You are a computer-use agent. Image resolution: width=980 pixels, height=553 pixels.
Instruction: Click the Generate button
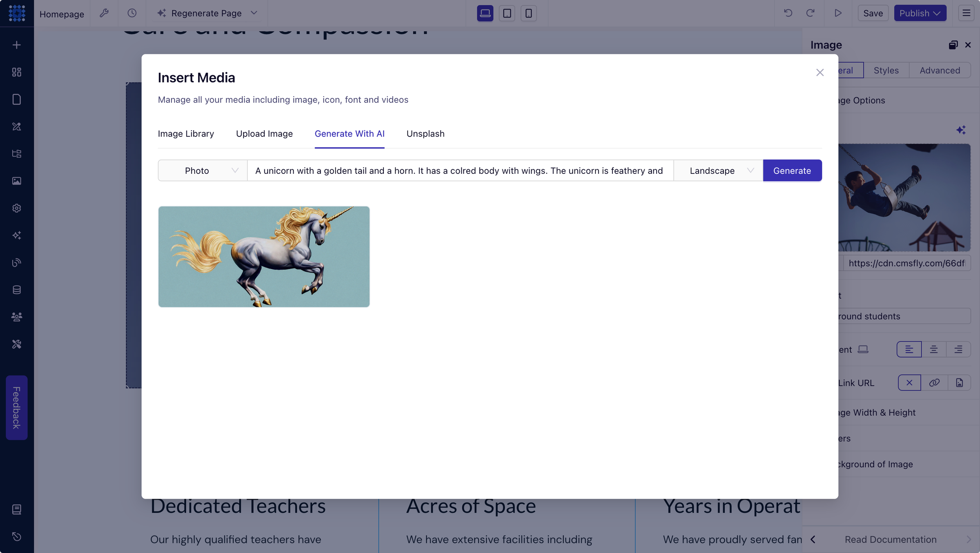792,170
